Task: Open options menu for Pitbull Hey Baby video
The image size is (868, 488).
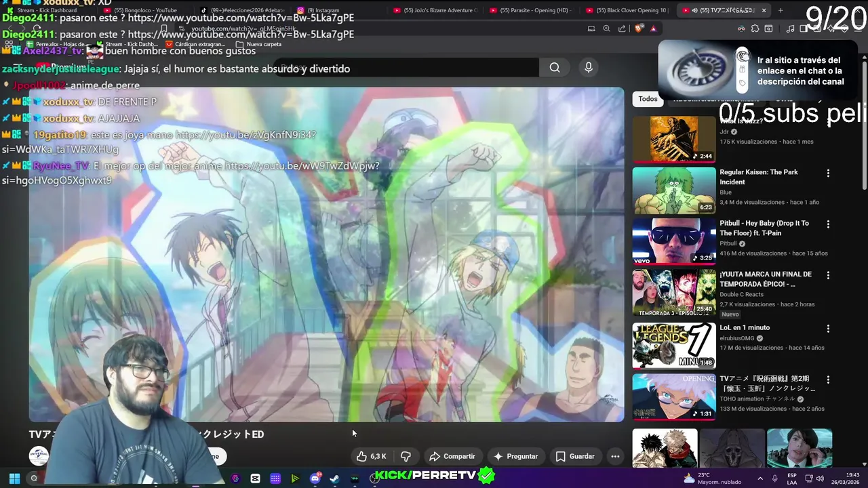Action: pos(827,224)
